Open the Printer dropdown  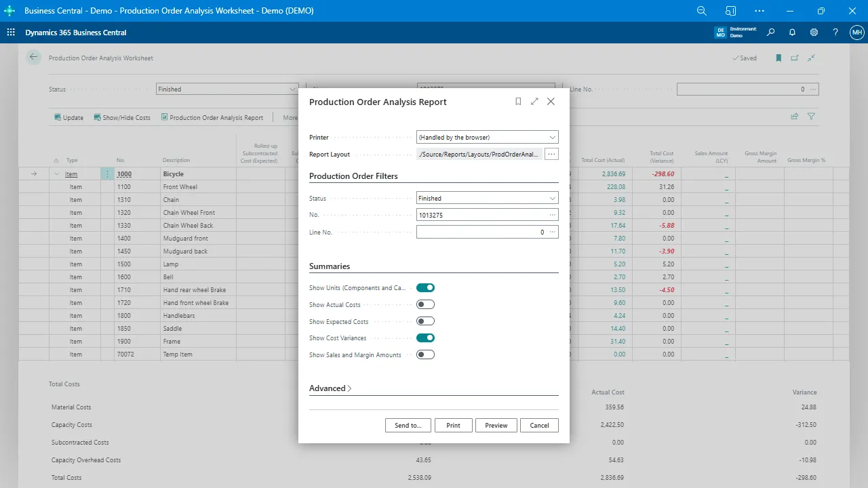[x=487, y=138]
